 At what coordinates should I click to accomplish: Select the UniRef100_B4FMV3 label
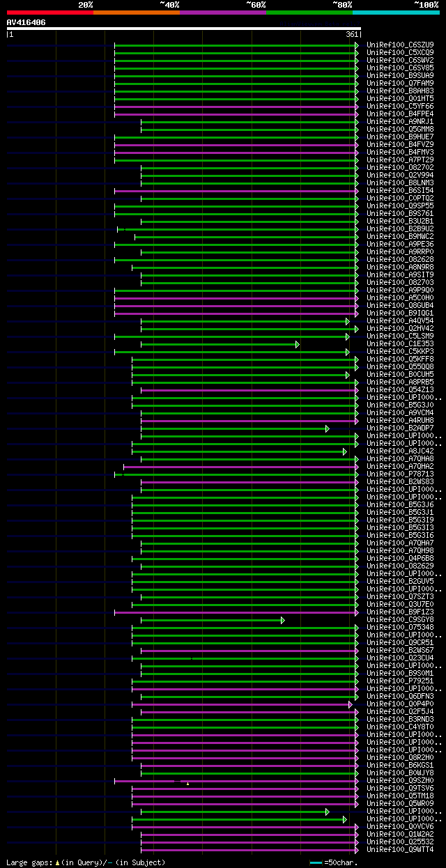[400, 153]
